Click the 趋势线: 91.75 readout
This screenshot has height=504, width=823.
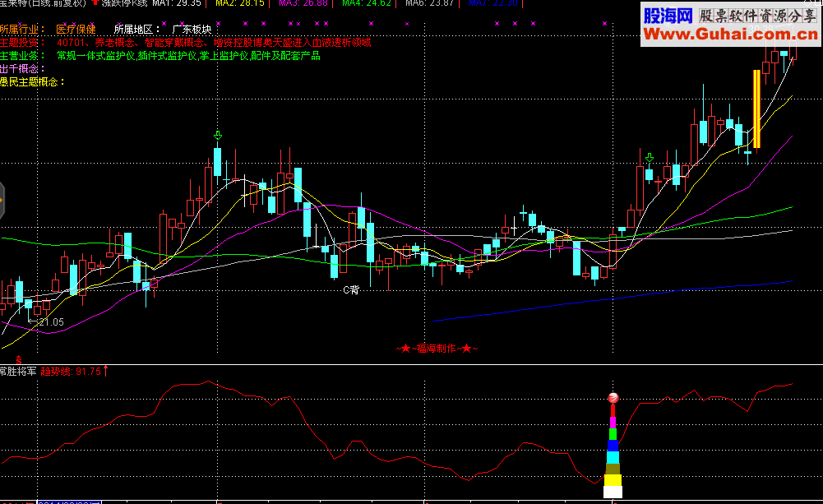(71, 371)
